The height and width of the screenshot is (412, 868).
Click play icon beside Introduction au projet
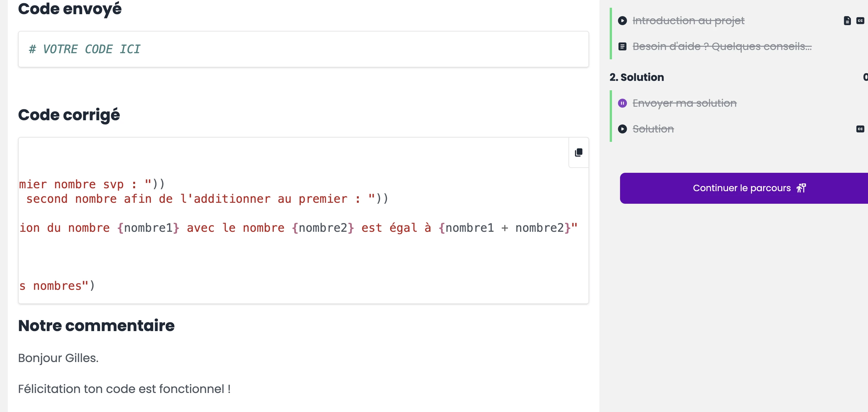tap(622, 21)
